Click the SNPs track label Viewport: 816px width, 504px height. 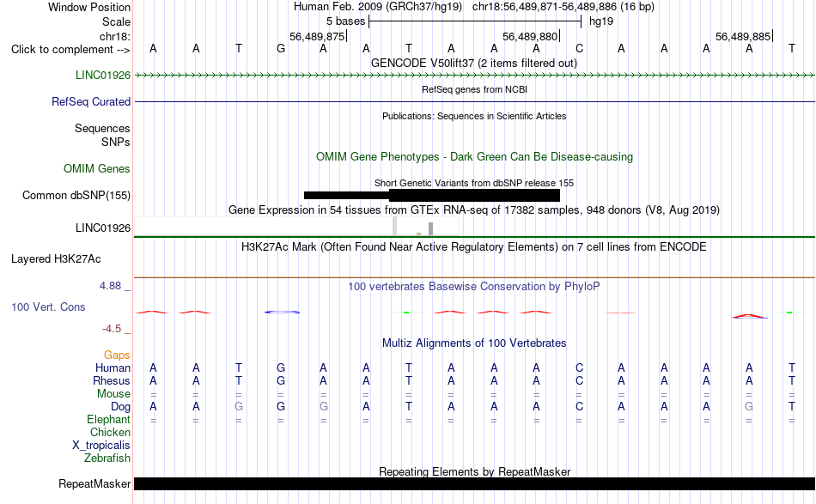[x=116, y=142]
